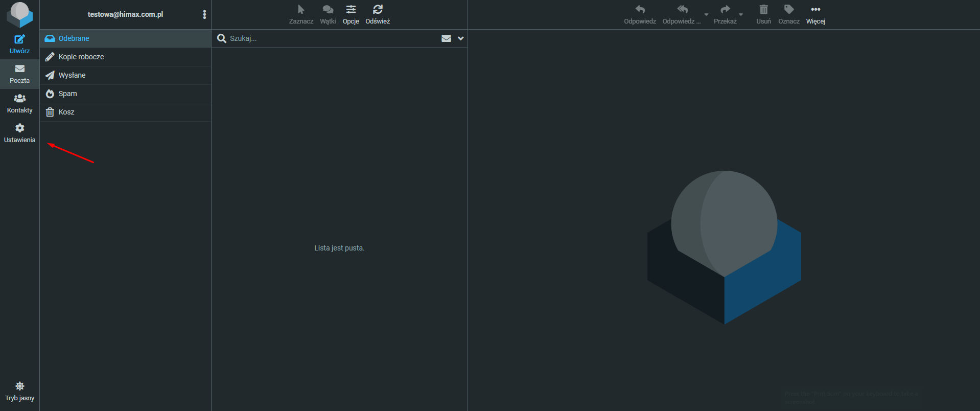Open Odpowiedz wszystkim dropdown arrow
Image resolution: width=980 pixels, height=411 pixels.
[x=706, y=14]
